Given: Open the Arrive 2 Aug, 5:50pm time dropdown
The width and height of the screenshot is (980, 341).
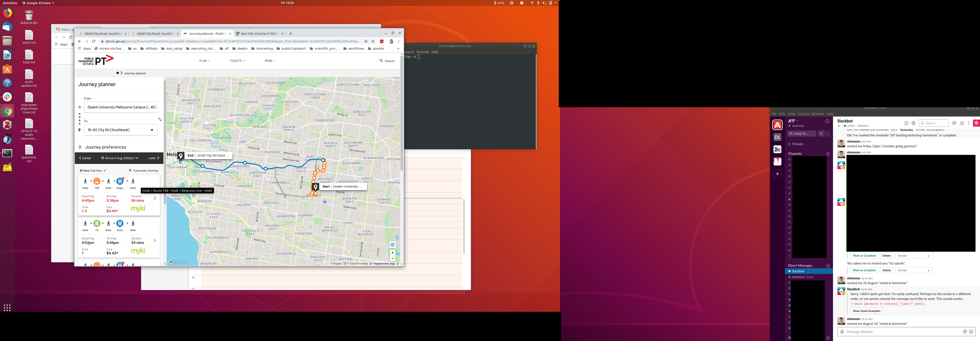Looking at the screenshot, I should click(x=120, y=158).
